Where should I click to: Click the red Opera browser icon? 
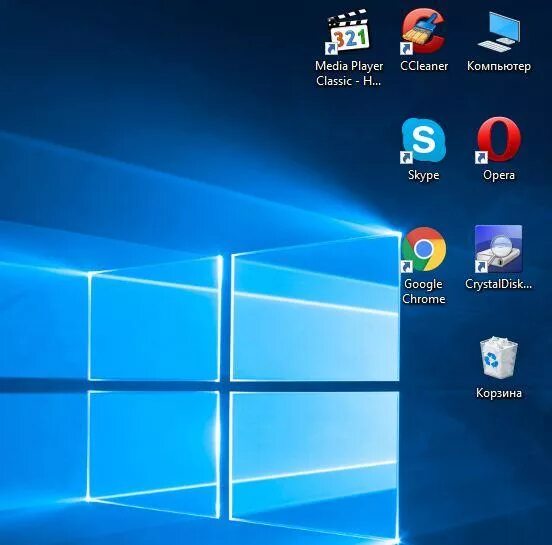tap(498, 140)
